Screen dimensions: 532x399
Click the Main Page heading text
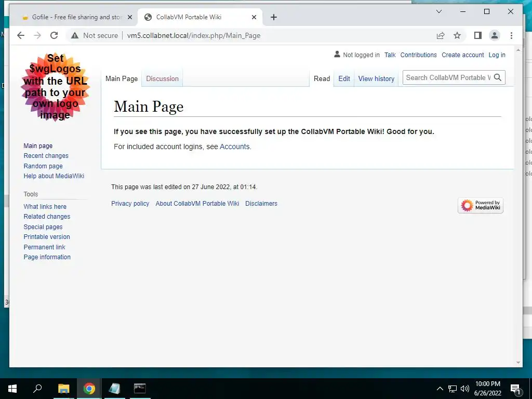coord(149,107)
